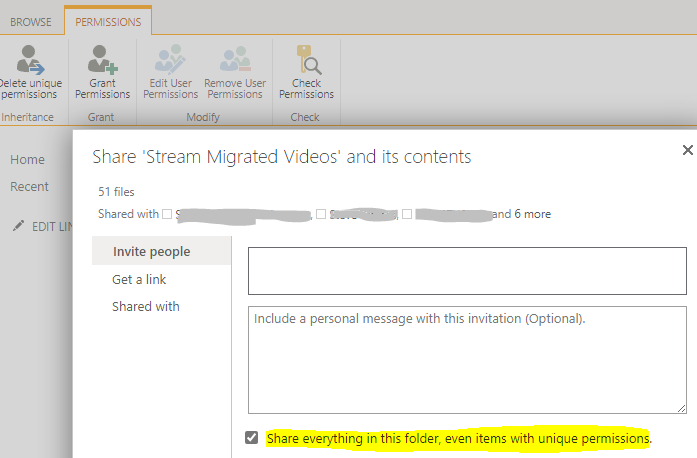Screen dimensions: 697x458
Task: Click the personal message text area
Action: click(x=467, y=360)
